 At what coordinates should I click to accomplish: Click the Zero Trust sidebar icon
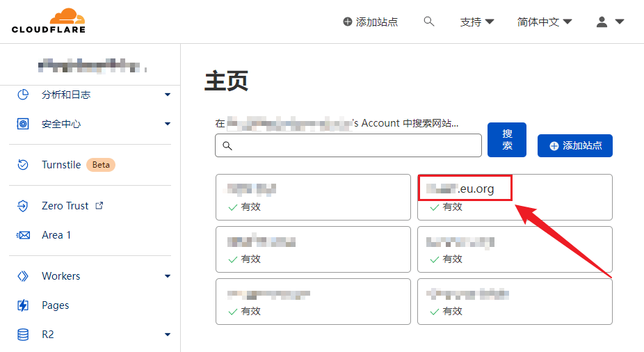coord(23,206)
